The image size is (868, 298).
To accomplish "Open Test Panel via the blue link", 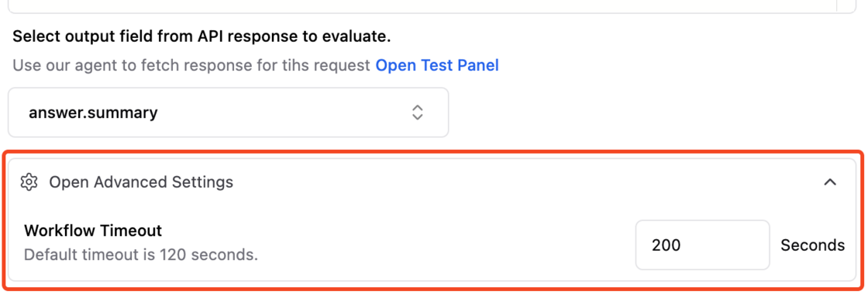I will coord(437,65).
